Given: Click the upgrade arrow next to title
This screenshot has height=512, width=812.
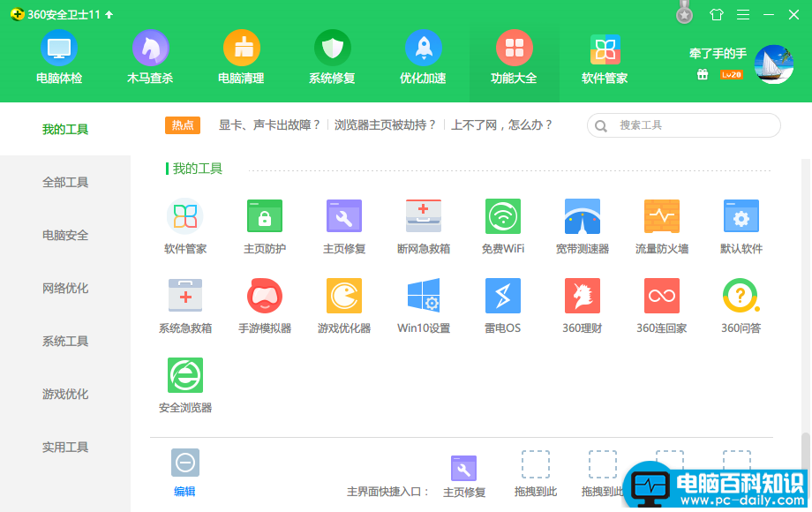Looking at the screenshot, I should click(109, 14).
